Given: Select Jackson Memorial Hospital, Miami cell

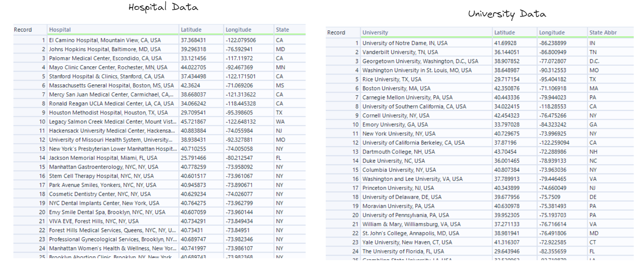Looking at the screenshot, I should [103, 158].
